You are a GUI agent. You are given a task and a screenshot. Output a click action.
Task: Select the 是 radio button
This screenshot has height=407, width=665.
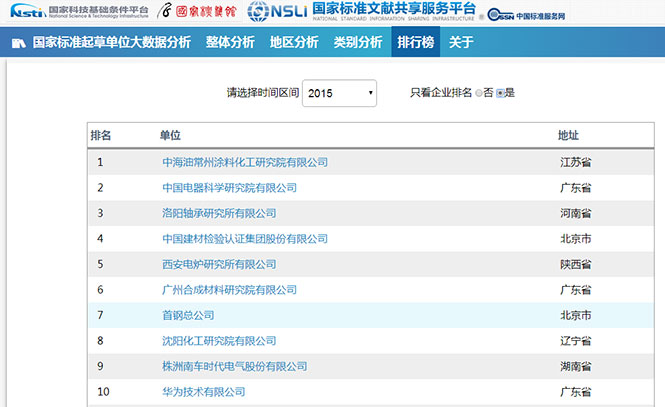coord(500,93)
